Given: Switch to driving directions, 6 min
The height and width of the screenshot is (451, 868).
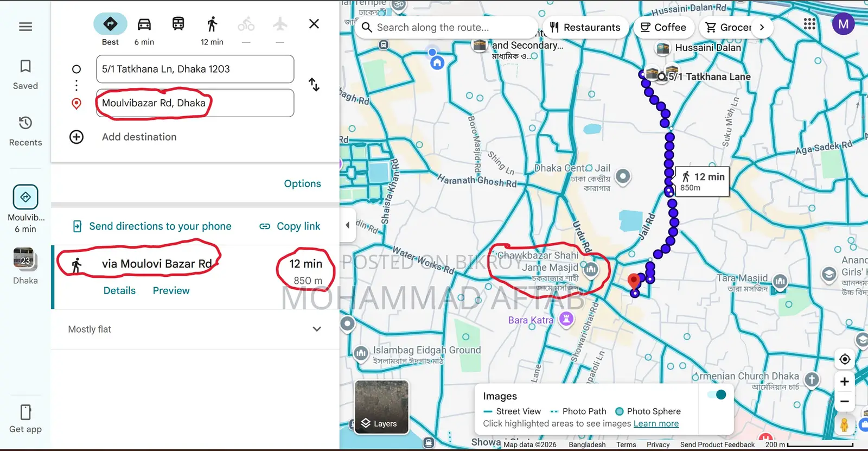Looking at the screenshot, I should tap(144, 30).
